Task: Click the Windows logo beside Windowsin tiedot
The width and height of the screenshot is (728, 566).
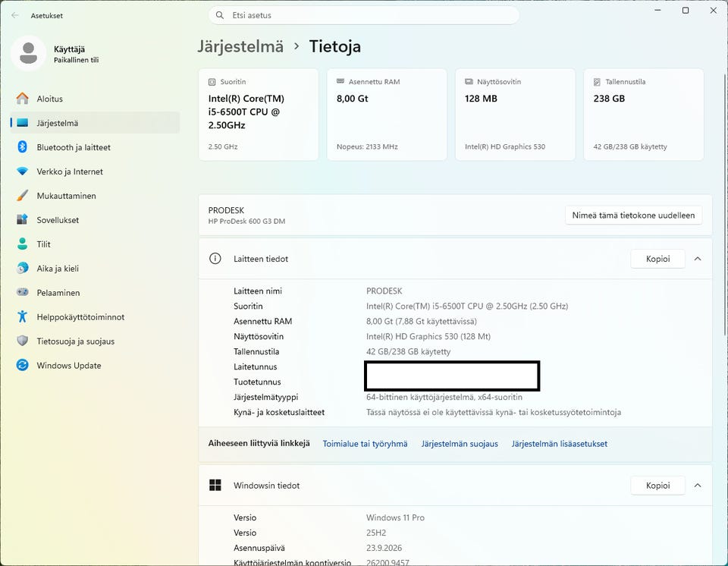Action: tap(215, 485)
